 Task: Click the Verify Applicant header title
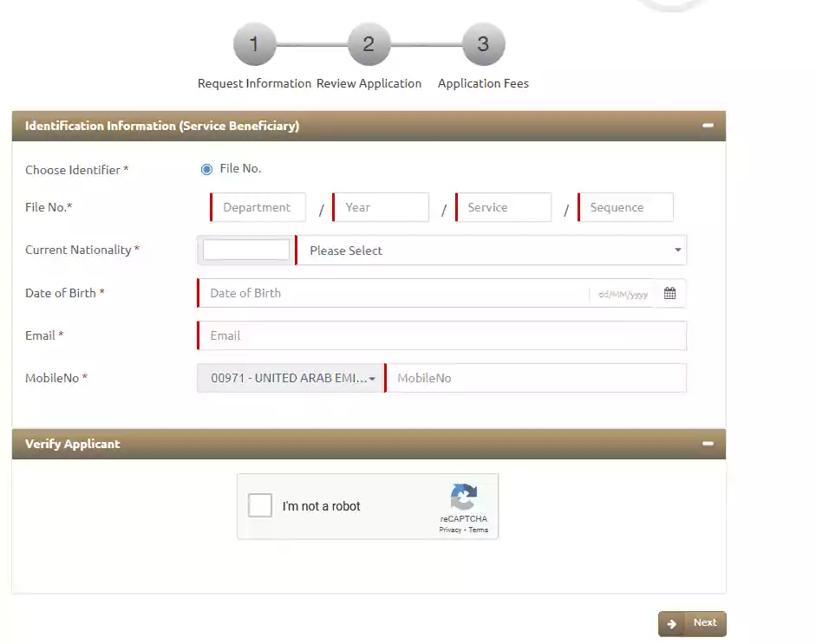tap(72, 445)
